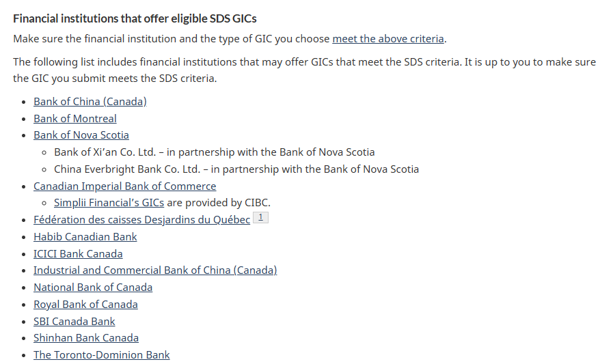The height and width of the screenshot is (364, 600).
Task: Open the SBI Canada Bank link
Action: (74, 322)
